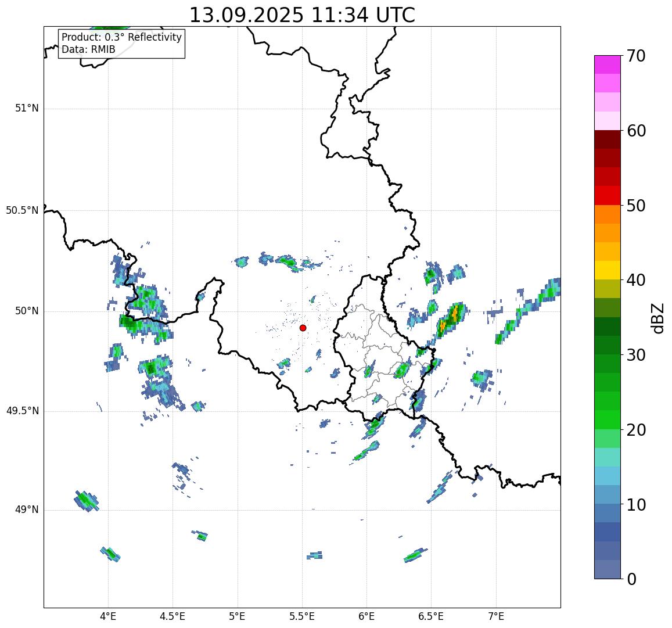The height and width of the screenshot is (628, 672).
Task: Click the 49°N latitude label
Action: pos(27,510)
